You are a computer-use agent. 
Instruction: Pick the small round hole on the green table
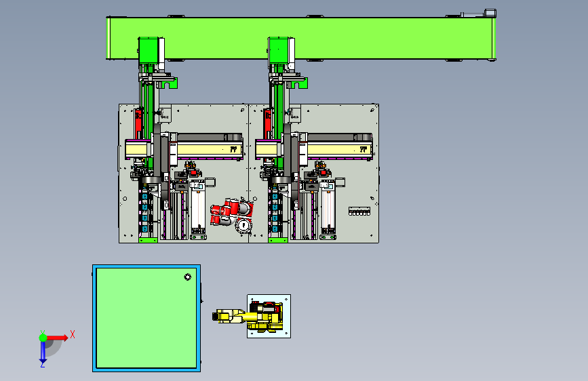click(187, 277)
